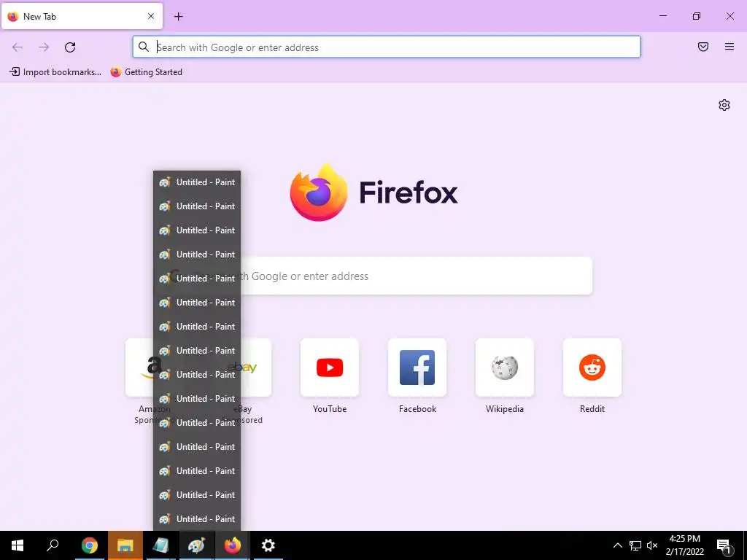Open the clock showing 4:25 PM

click(684, 545)
